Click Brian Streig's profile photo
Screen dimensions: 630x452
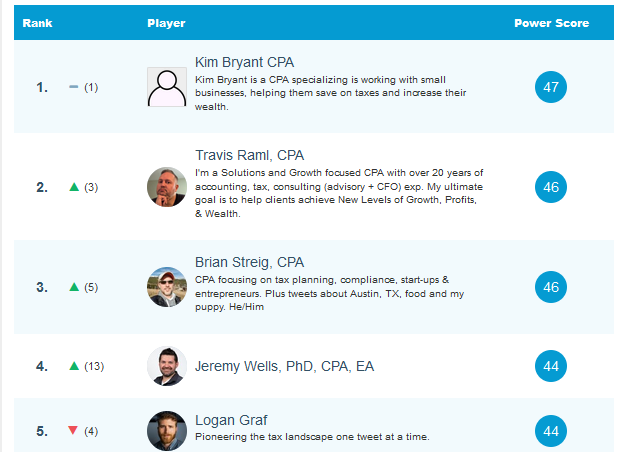coord(166,287)
